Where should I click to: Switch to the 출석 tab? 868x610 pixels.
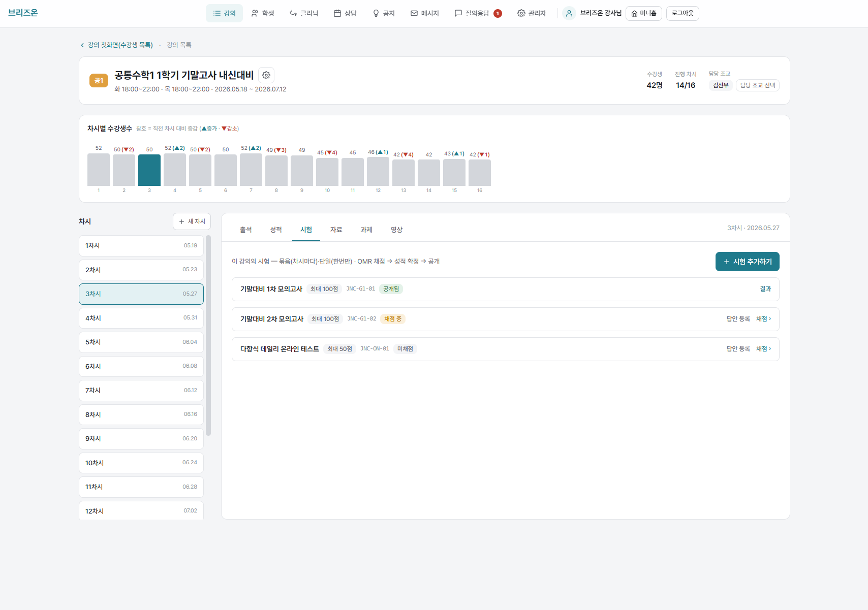[x=246, y=230]
